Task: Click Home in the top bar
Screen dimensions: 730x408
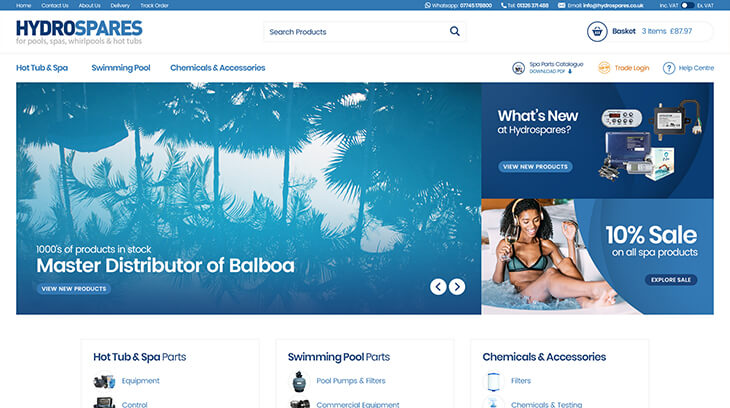Action: [23, 6]
